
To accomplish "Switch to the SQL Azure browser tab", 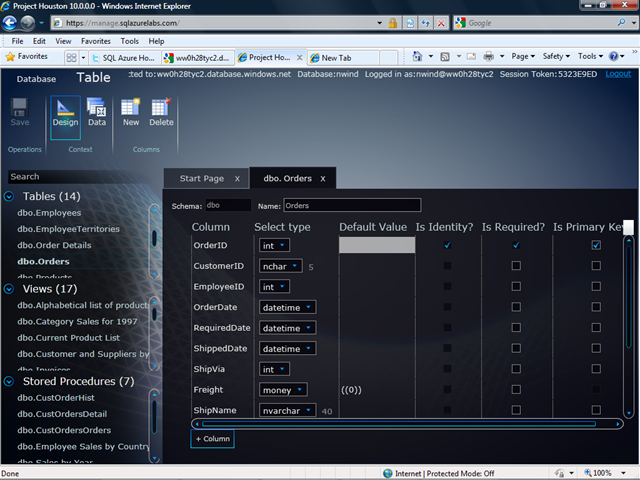I will point(124,58).
